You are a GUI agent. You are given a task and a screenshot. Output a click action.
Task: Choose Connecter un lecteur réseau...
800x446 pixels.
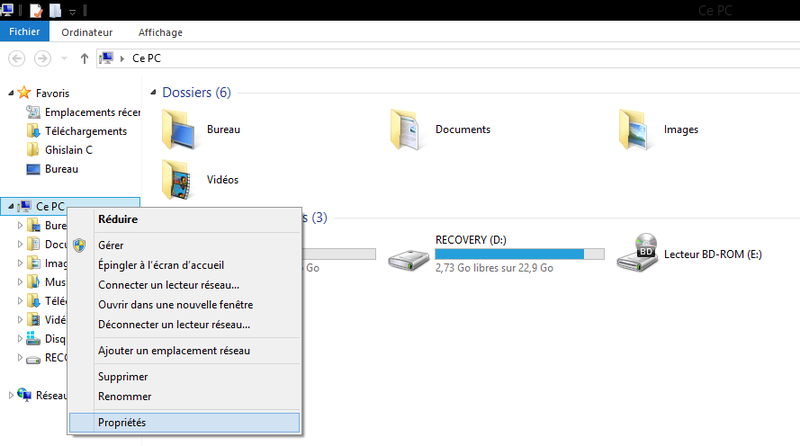pos(184,285)
